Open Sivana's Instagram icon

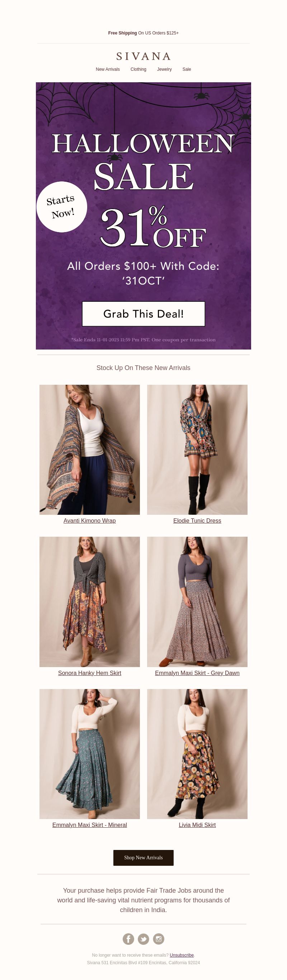point(159,939)
